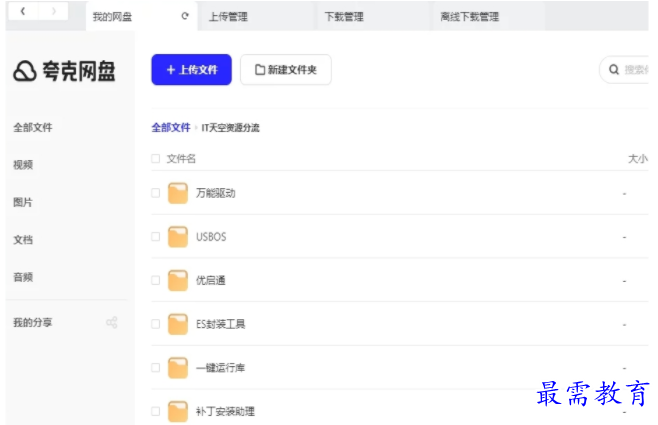Click the folder name 优启通

(x=211, y=280)
